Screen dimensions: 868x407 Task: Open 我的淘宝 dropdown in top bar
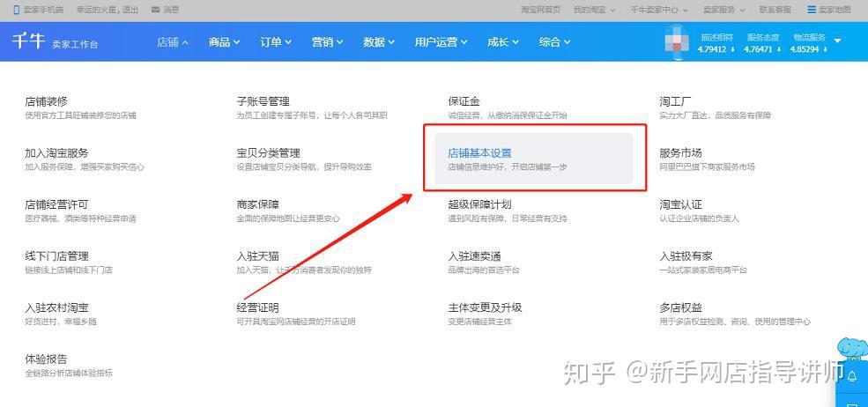[x=593, y=10]
